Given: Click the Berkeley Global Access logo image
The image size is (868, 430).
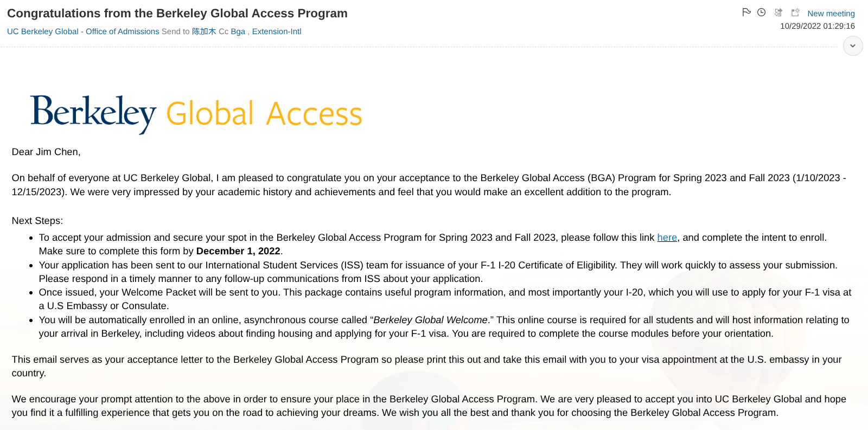Looking at the screenshot, I should (196, 113).
